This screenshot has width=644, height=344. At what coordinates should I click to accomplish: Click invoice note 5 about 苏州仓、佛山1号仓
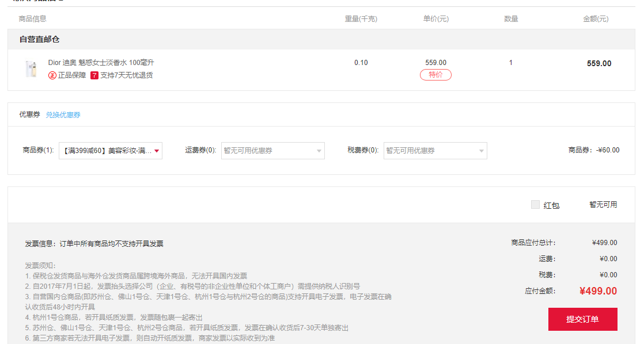(x=187, y=327)
